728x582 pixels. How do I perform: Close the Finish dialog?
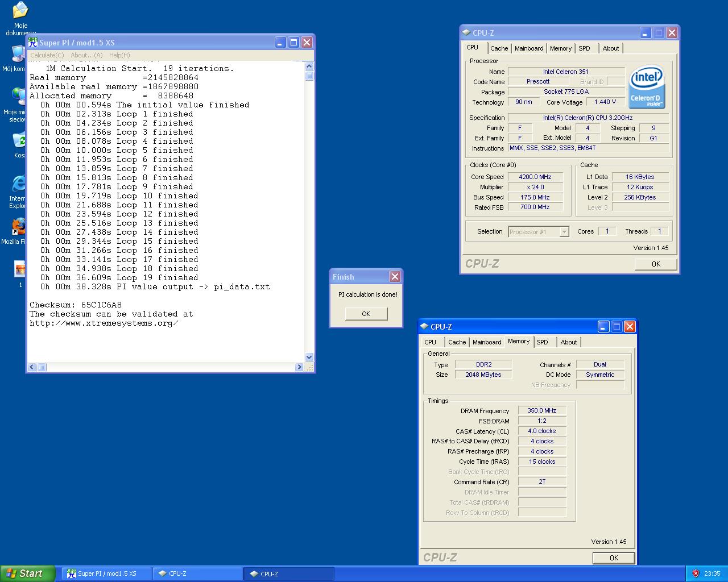coord(395,276)
